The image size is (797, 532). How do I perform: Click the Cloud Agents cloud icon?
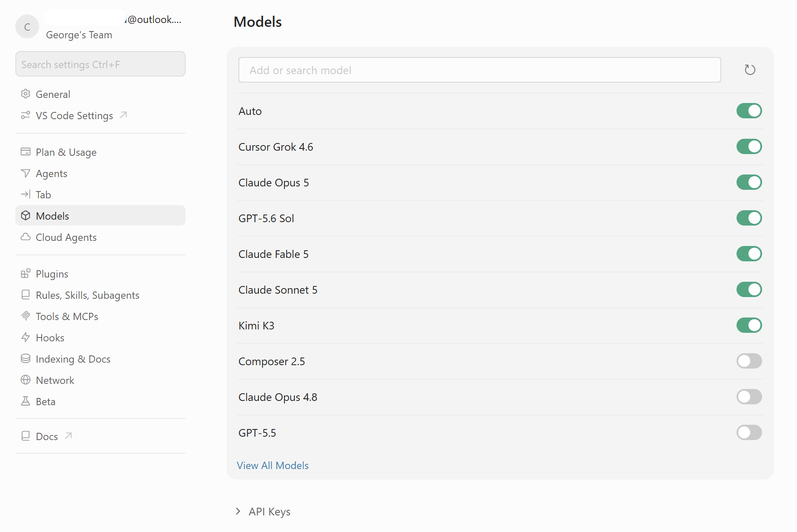tap(26, 237)
